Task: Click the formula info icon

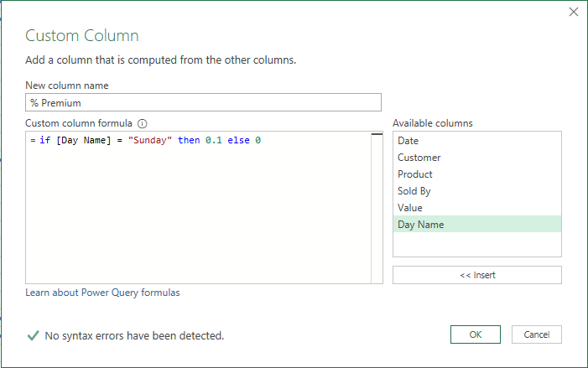Action: tap(143, 123)
